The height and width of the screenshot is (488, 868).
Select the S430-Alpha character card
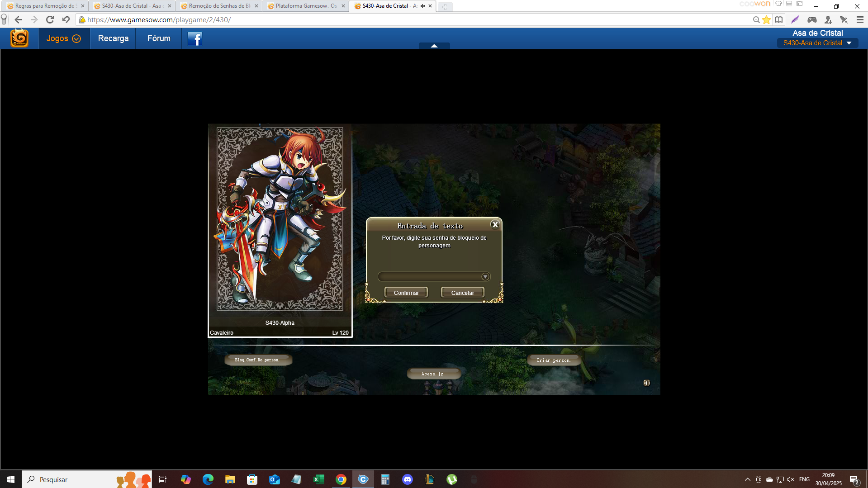280,231
